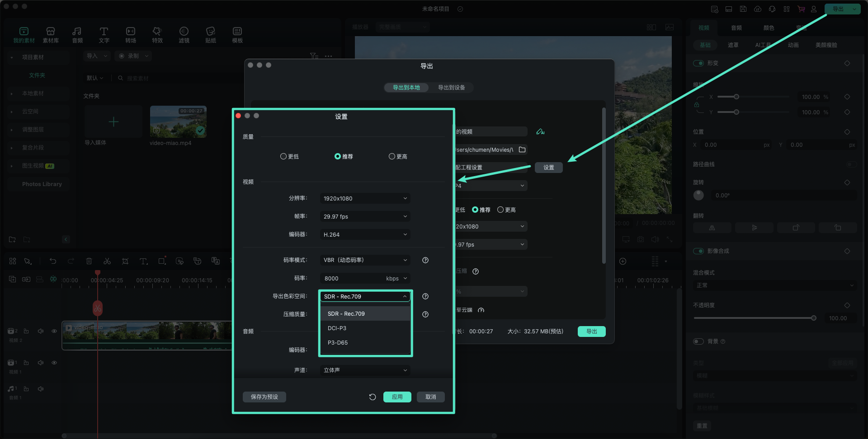Click the AI rename icon beside the video name
The height and width of the screenshot is (439, 868).
point(540,132)
